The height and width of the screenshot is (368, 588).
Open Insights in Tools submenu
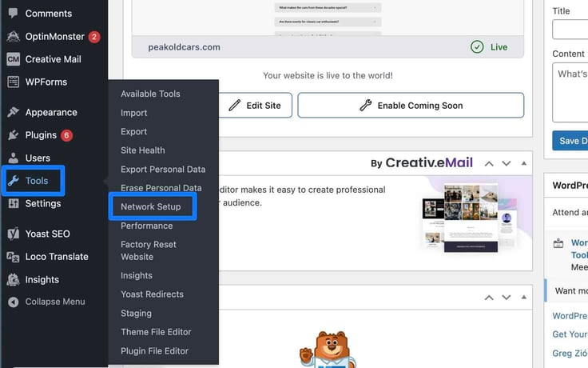137,276
